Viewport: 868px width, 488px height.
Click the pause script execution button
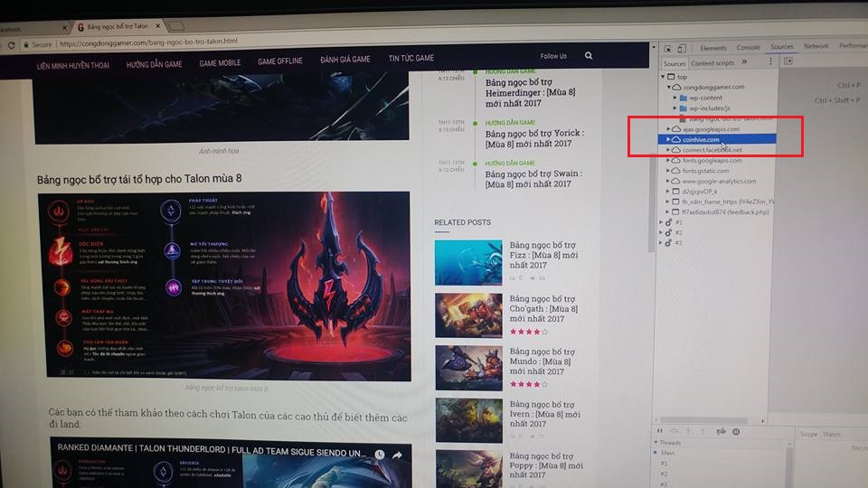[660, 431]
